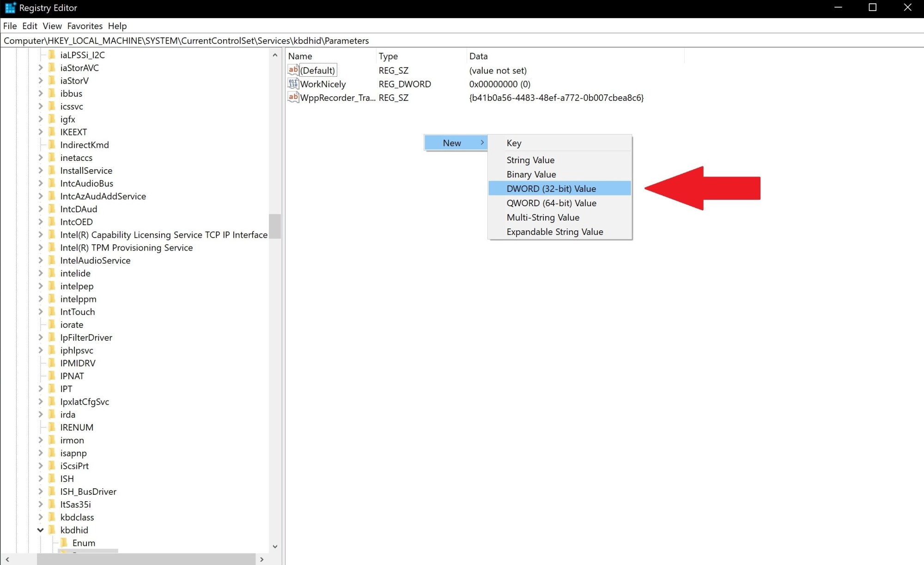Image resolution: width=924 pixels, height=565 pixels.
Task: Choose String Value from New submenu
Action: (559, 160)
